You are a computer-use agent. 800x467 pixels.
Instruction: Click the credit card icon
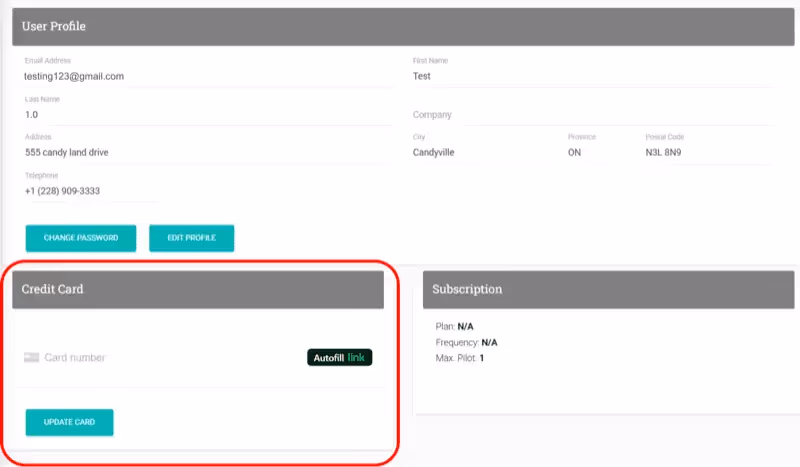(31, 357)
